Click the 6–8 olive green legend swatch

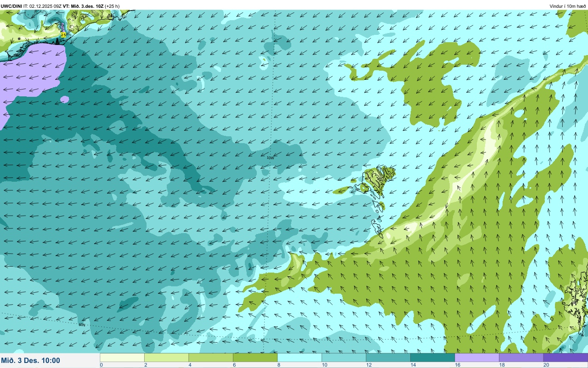(255, 357)
